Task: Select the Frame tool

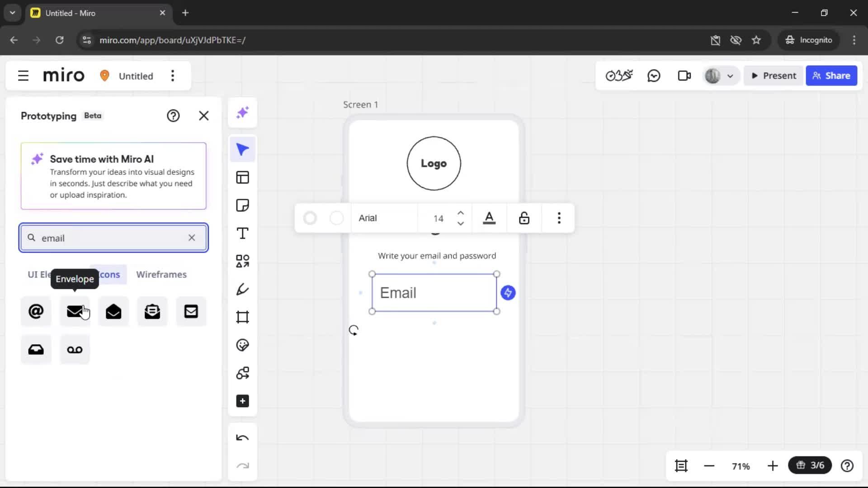Action: [243, 317]
